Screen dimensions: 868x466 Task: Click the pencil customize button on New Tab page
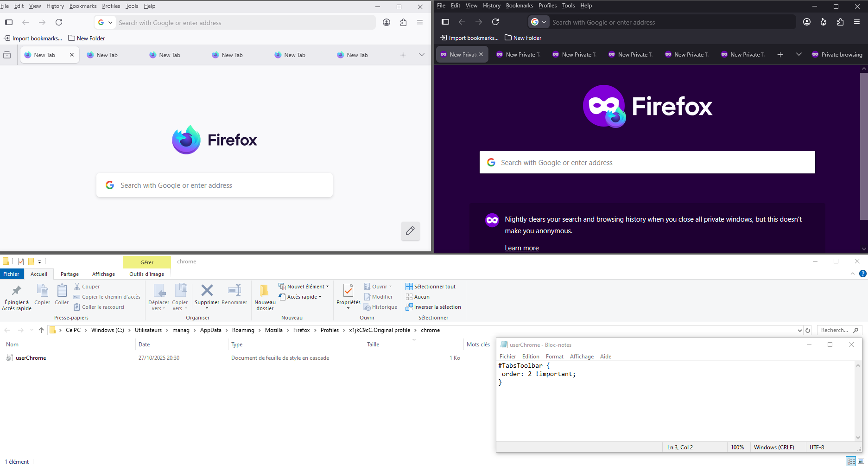tap(411, 231)
